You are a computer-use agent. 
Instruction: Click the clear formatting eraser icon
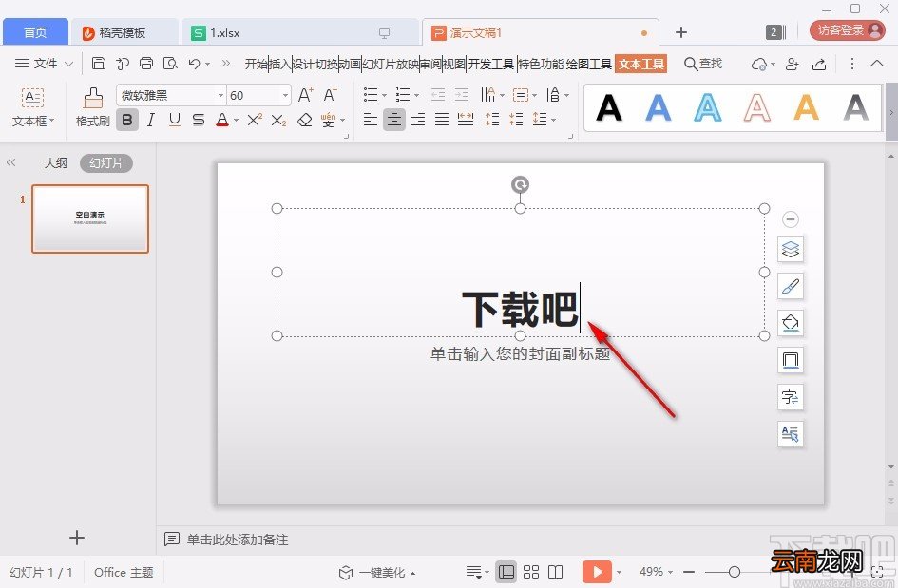305,120
